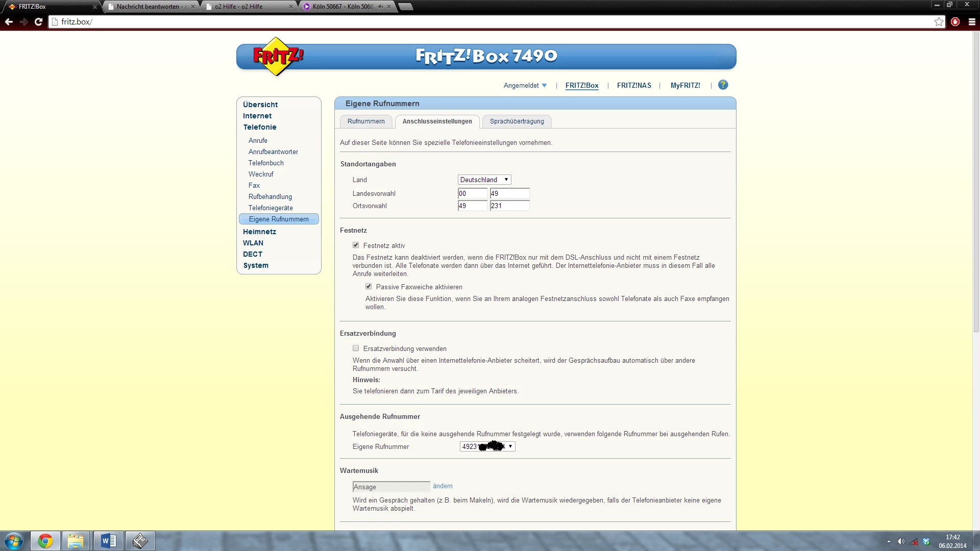
Task: Click the bookmark star icon
Action: (x=939, y=21)
